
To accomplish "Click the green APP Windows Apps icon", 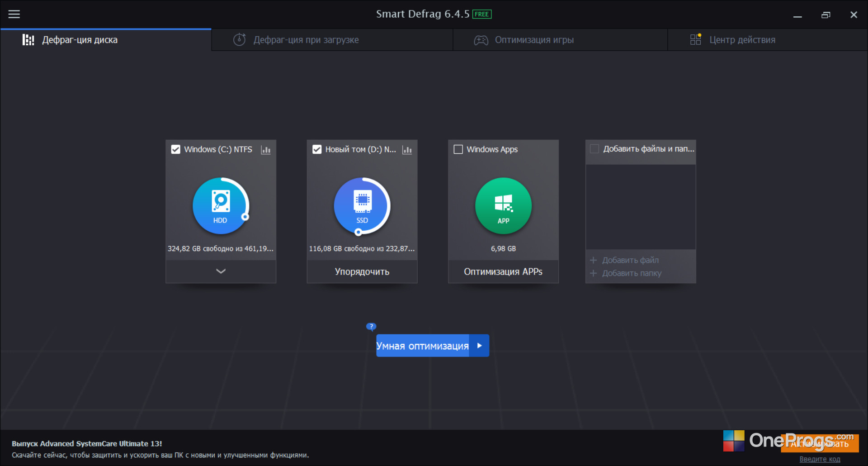I will click(503, 206).
